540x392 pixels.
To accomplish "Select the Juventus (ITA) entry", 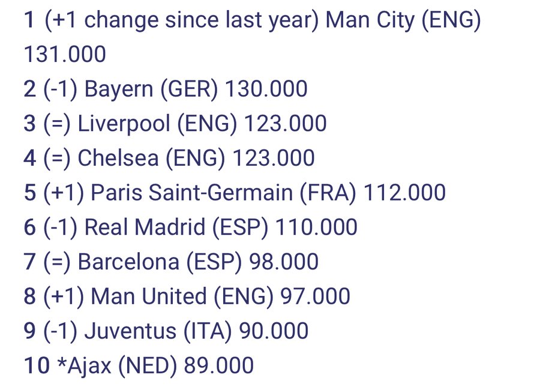I will [158, 330].
